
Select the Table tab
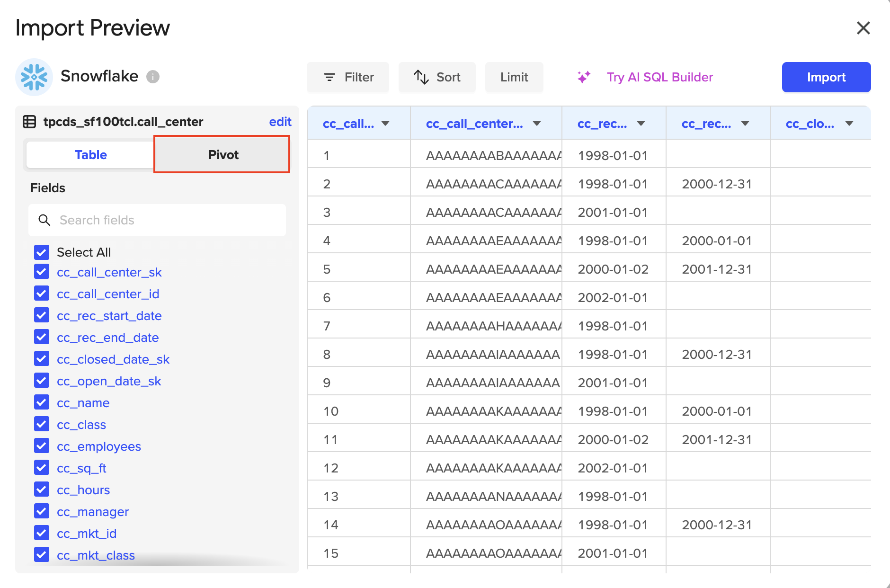[90, 155]
